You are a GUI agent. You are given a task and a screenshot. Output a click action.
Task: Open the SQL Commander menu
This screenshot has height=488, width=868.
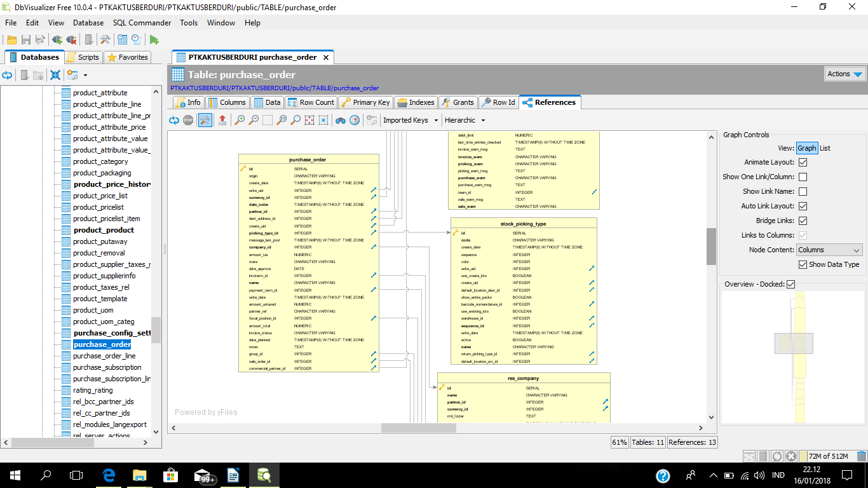pos(142,23)
